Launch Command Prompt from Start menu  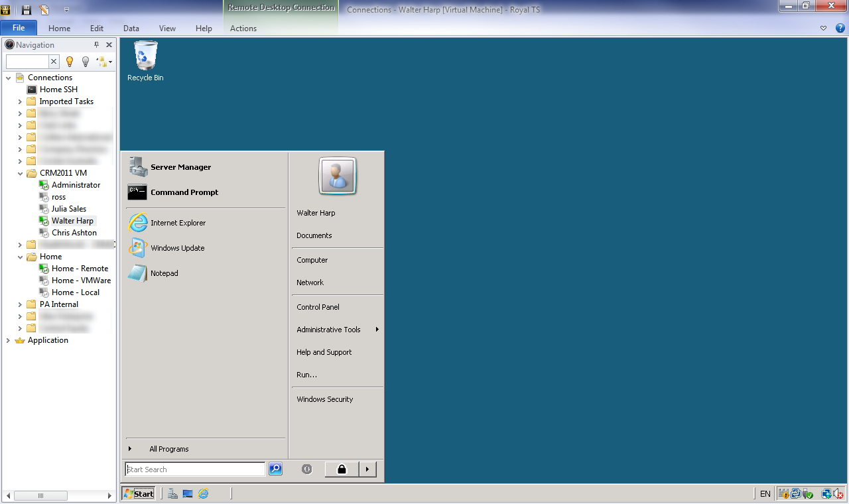coord(184,192)
